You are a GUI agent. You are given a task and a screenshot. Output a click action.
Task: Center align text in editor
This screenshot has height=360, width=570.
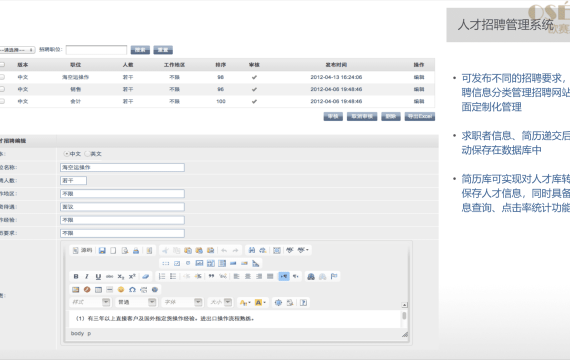click(248, 276)
